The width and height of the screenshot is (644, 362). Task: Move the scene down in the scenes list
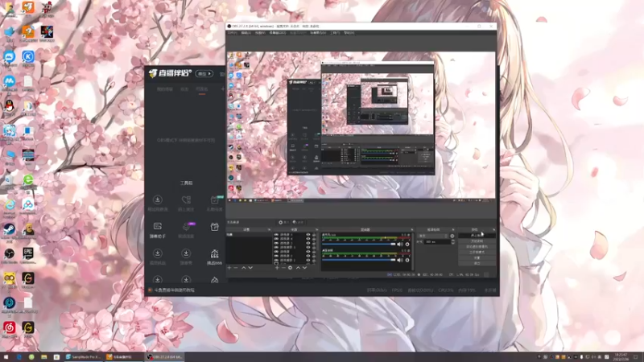(x=250, y=268)
